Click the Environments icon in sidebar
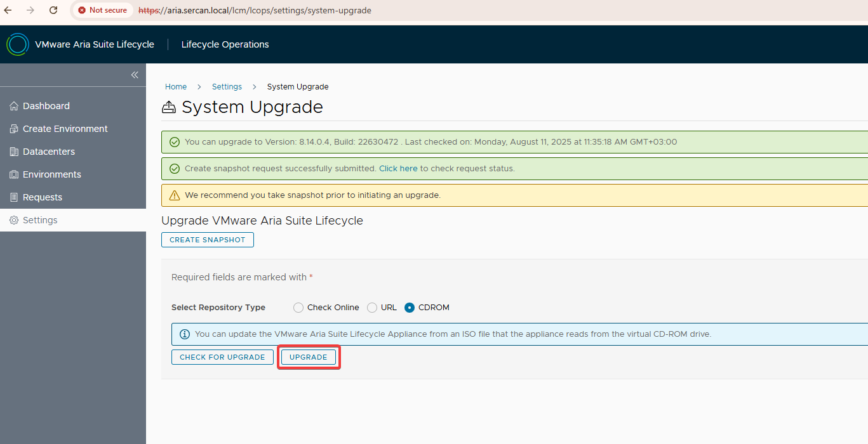 tap(14, 174)
